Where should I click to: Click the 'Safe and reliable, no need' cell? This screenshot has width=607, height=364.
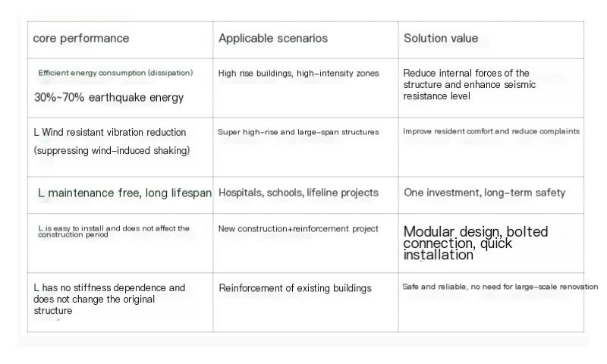491,303
